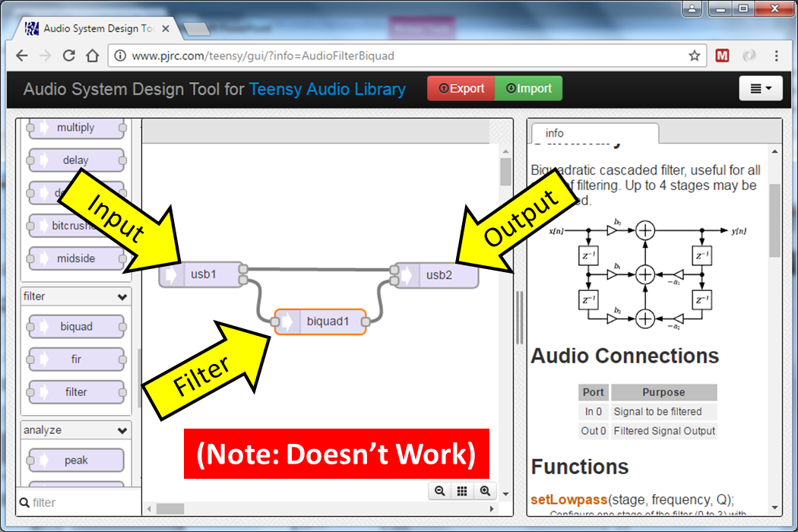Image resolution: width=798 pixels, height=532 pixels.
Task: Open a new browser tab
Action: click(x=196, y=29)
